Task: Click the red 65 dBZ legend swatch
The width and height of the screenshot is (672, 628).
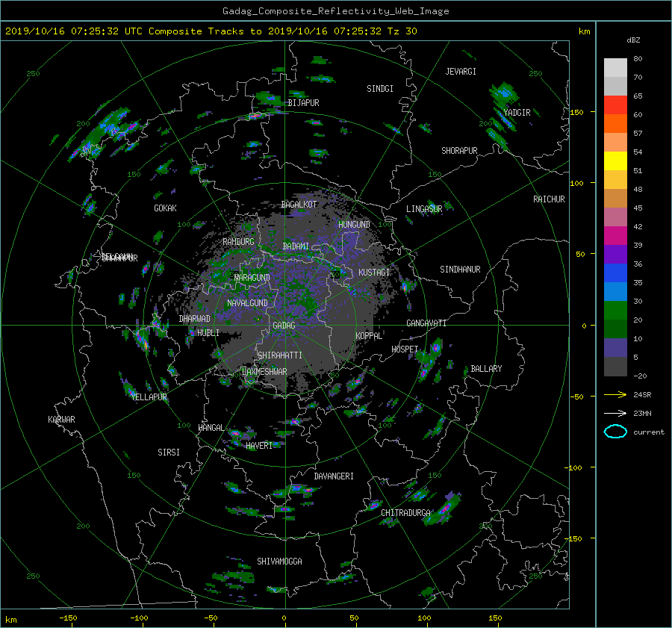Action: (x=615, y=105)
